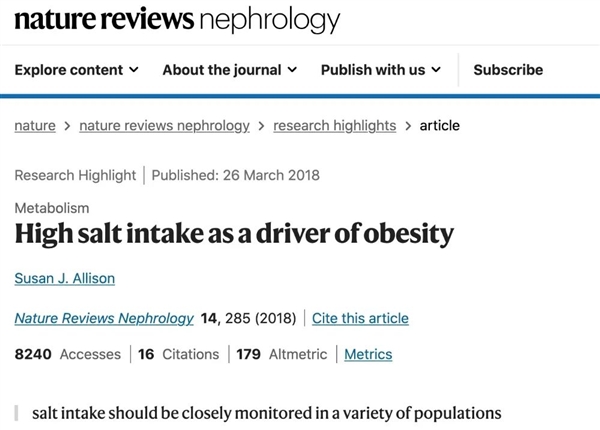Navigate to the research highlights breadcrumb
Image resolution: width=600 pixels, height=430 pixels.
click(x=334, y=126)
